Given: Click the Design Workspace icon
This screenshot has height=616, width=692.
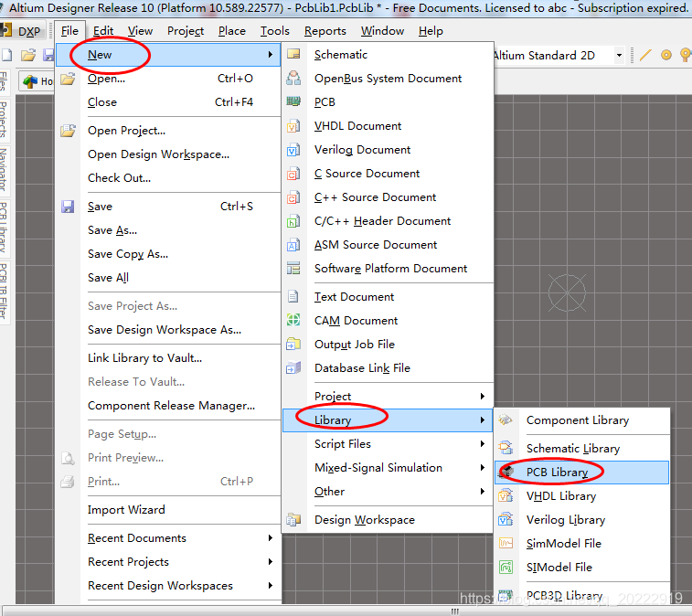Looking at the screenshot, I should [x=293, y=520].
